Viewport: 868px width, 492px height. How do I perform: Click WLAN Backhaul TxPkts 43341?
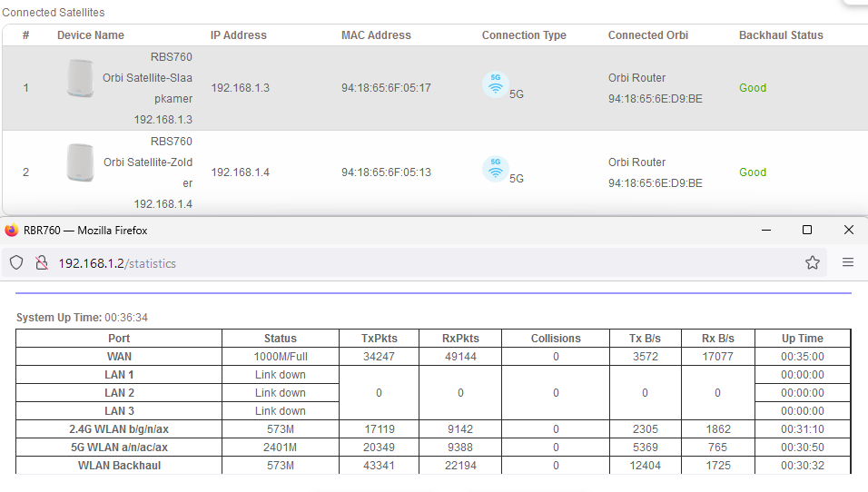point(379,466)
